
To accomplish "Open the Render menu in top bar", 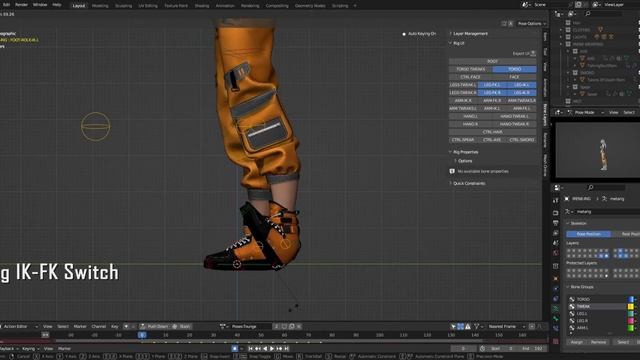I will tap(21, 5).
